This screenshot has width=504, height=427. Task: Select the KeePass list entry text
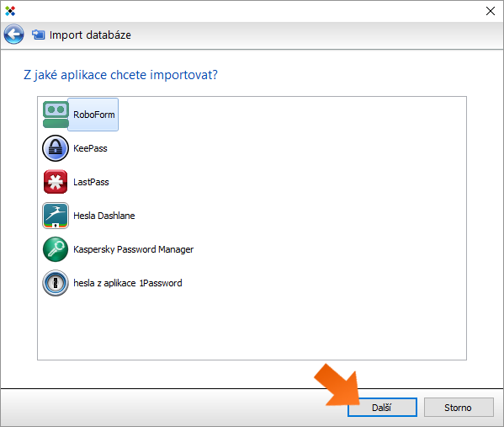point(90,148)
